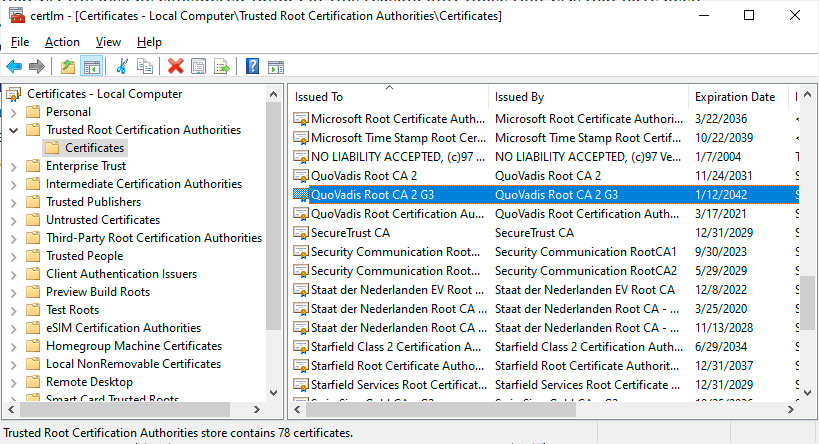Select Security Communication RootCA2 issuer cell
819x444 pixels.
coord(586,271)
